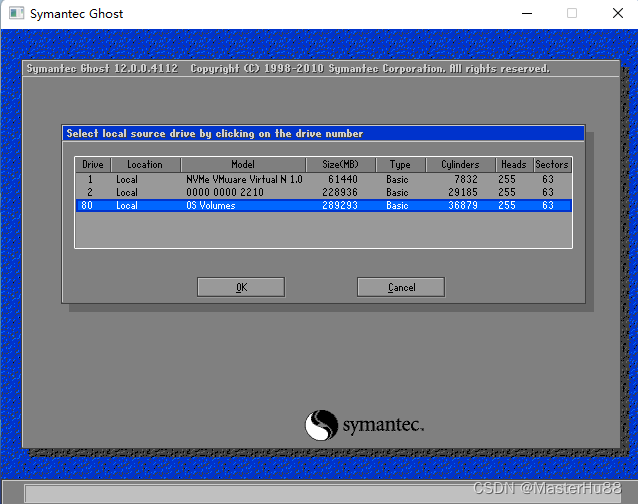The image size is (638, 504).
Task: Click the Symantec logo
Action: point(364,425)
